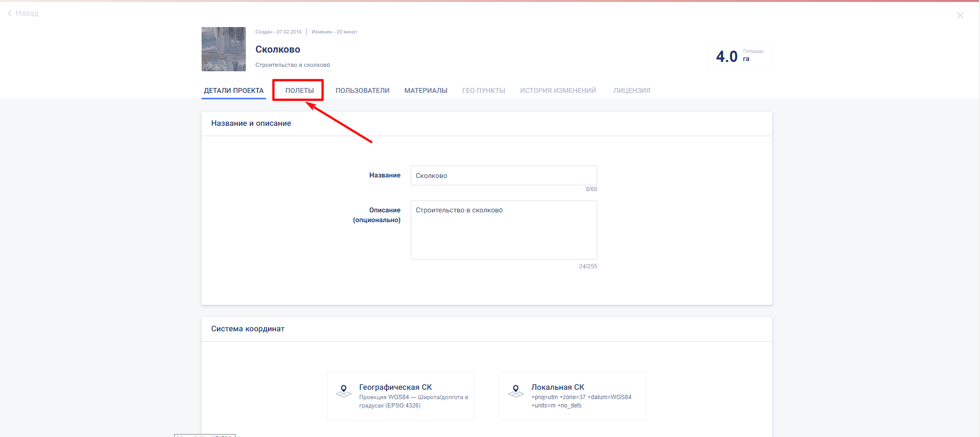The image size is (980, 437).
Task: Open the Материалы tab
Action: point(425,90)
